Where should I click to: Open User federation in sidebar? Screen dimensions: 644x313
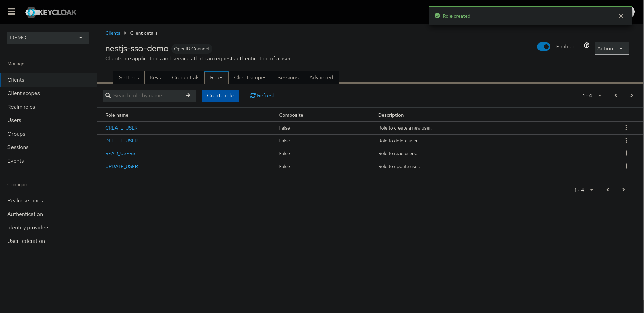coord(48,241)
